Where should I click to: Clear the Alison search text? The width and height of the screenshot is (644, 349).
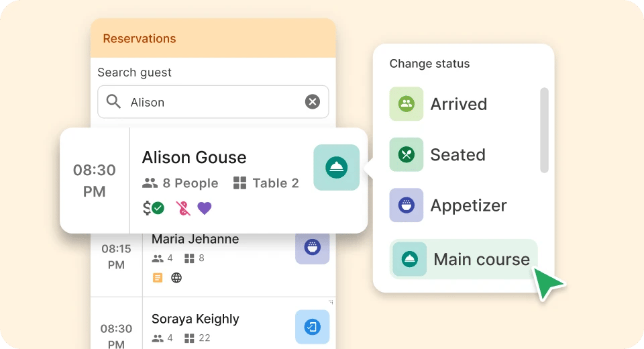click(x=313, y=101)
